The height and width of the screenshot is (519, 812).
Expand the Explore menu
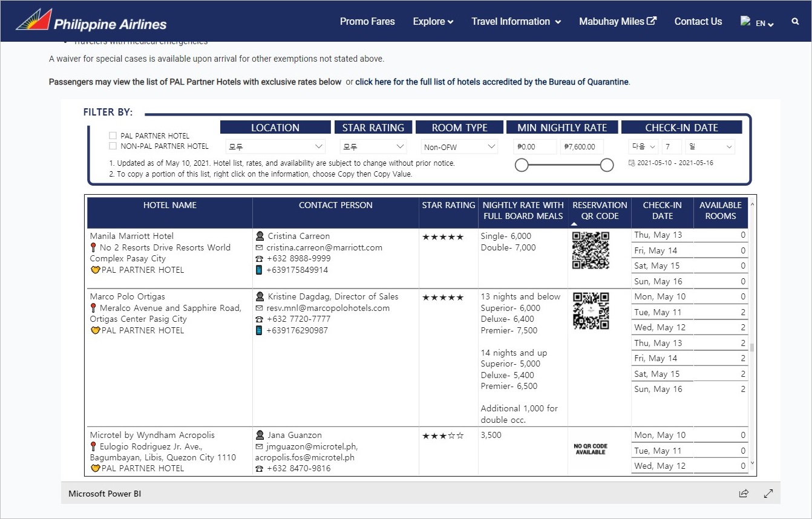(x=433, y=21)
